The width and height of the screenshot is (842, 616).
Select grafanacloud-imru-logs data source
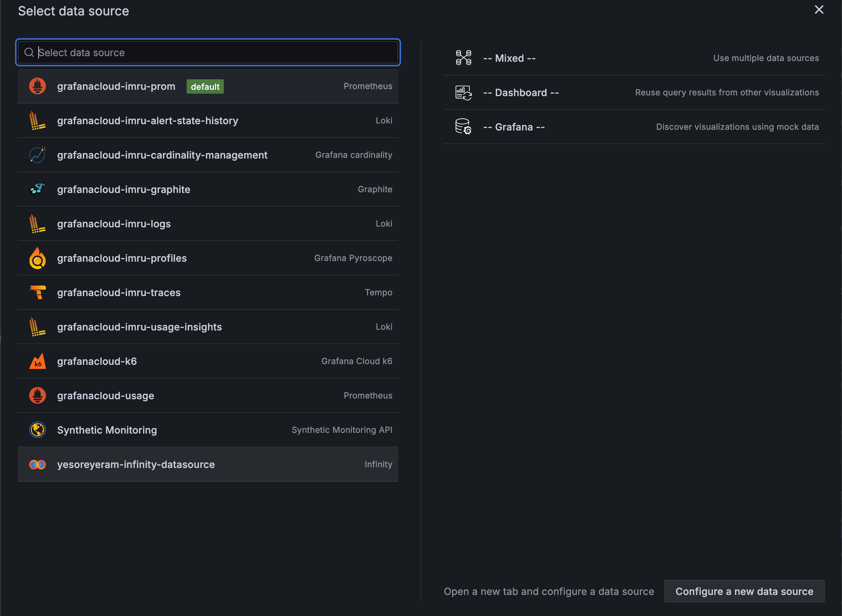pos(114,224)
